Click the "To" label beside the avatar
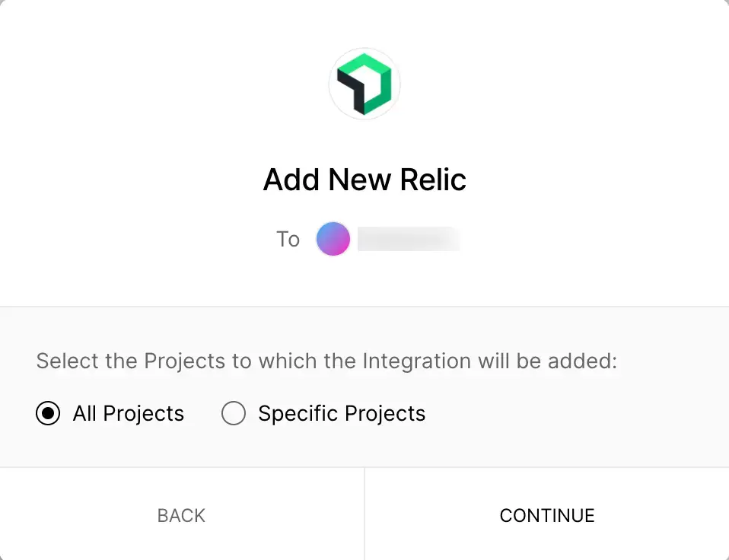 click(288, 240)
